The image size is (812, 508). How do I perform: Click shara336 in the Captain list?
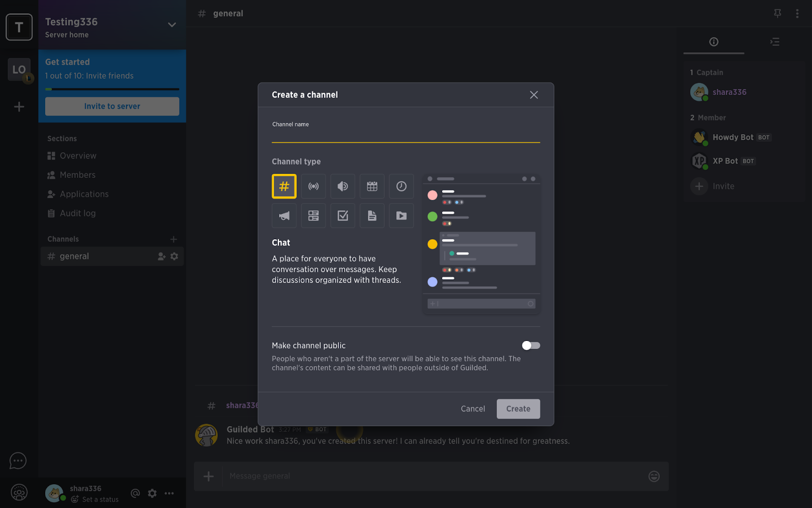pyautogui.click(x=729, y=92)
